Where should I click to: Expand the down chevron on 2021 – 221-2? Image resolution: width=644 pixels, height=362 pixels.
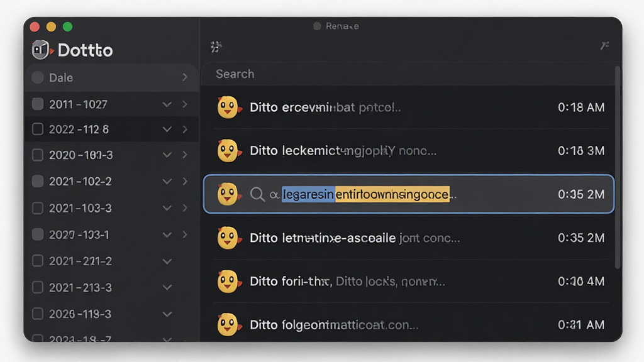tap(167, 261)
